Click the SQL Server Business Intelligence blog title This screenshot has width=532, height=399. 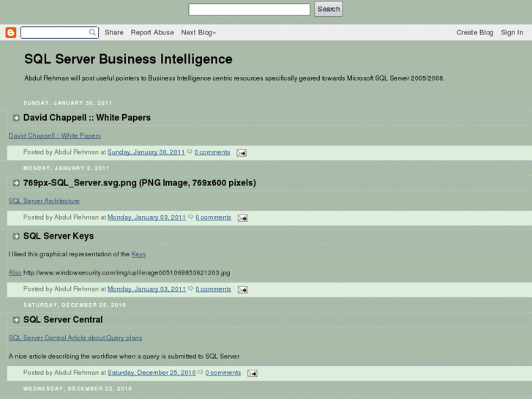[x=128, y=59]
